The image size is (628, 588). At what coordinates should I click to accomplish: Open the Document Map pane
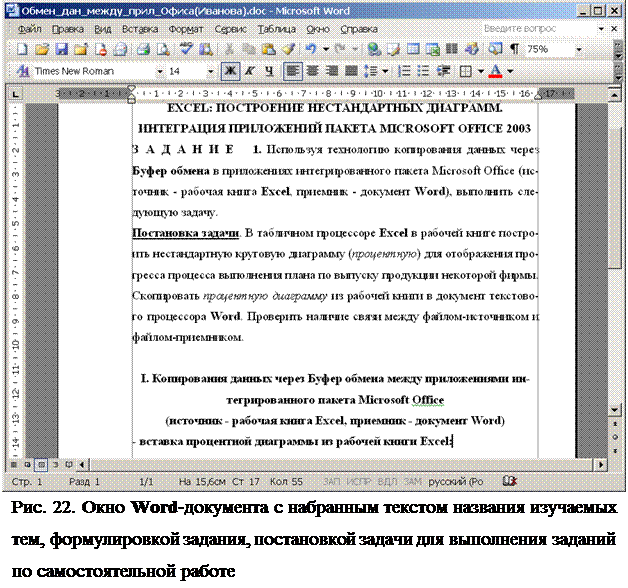(x=495, y=49)
